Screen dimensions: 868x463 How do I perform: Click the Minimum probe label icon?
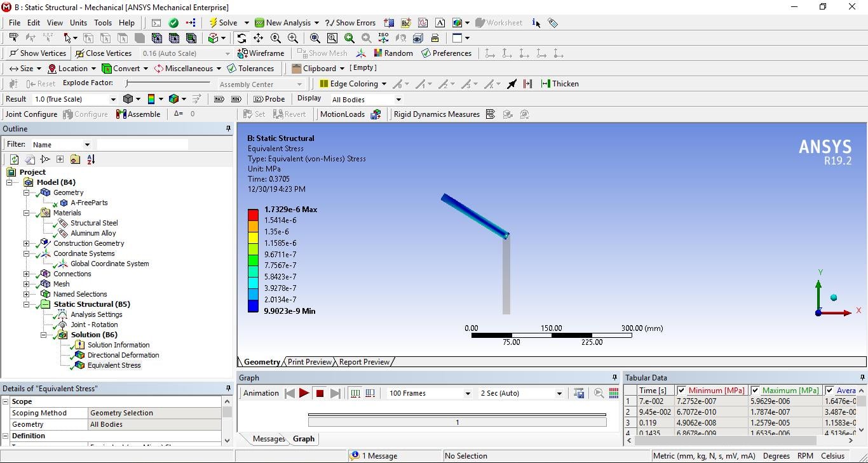[236, 99]
